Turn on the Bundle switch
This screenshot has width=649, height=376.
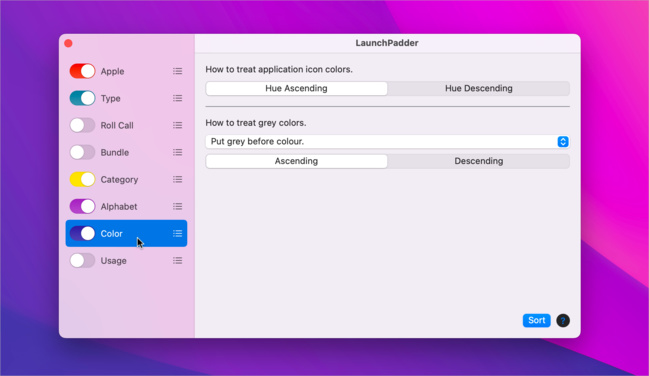(82, 152)
